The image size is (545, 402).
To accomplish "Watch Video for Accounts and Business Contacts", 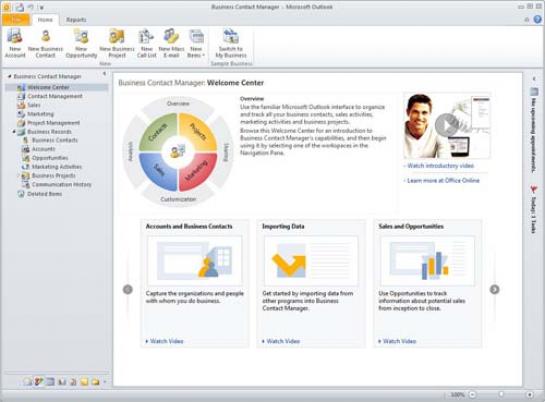I will pos(166,341).
